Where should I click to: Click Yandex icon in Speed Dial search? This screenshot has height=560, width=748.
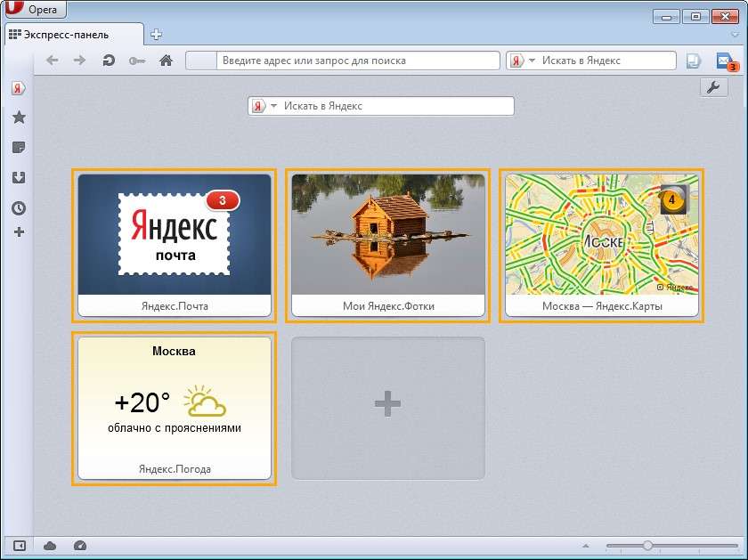[258, 106]
